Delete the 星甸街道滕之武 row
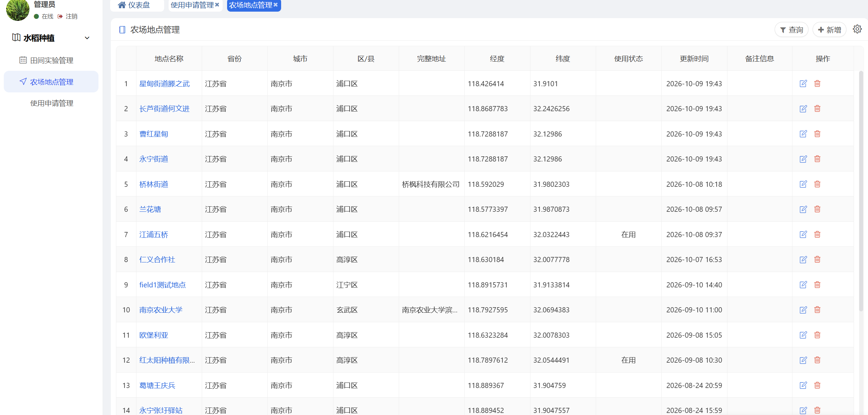Image resolution: width=868 pixels, height=415 pixels. click(817, 83)
